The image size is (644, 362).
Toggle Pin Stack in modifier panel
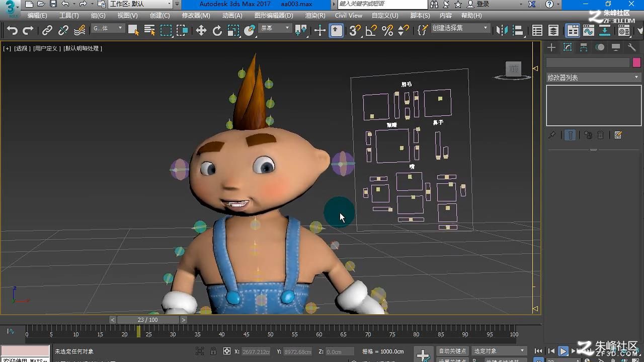tap(552, 135)
